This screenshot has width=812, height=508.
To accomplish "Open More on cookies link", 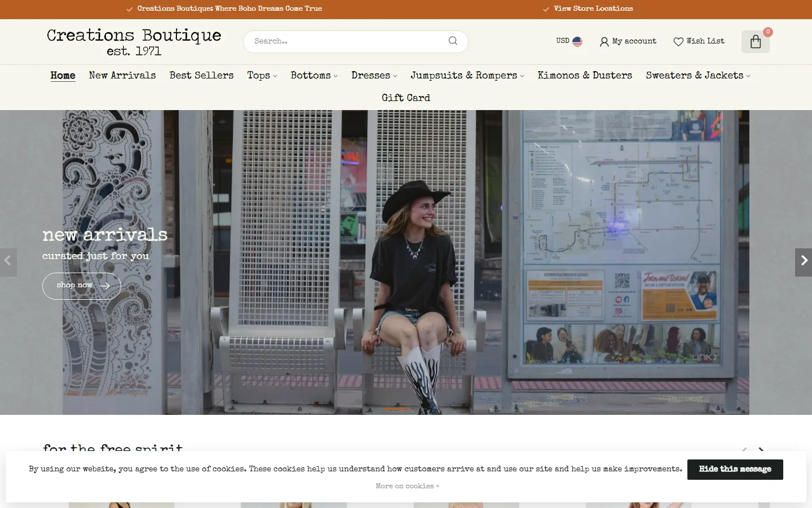I will coord(407,486).
